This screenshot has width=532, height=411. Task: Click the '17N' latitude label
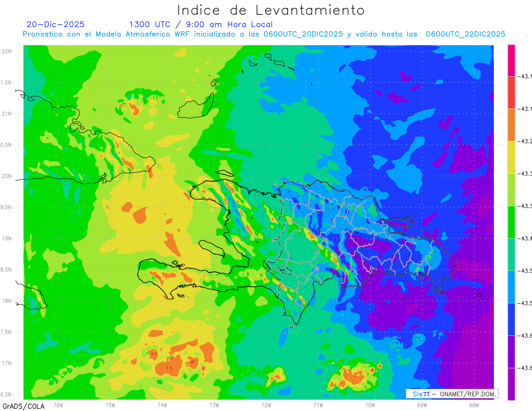[x=7, y=364]
